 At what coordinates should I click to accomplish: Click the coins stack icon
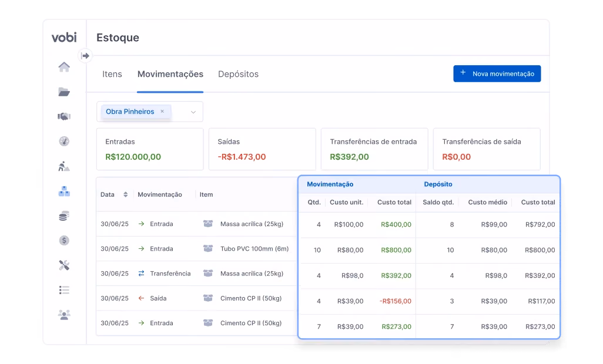coord(64,216)
